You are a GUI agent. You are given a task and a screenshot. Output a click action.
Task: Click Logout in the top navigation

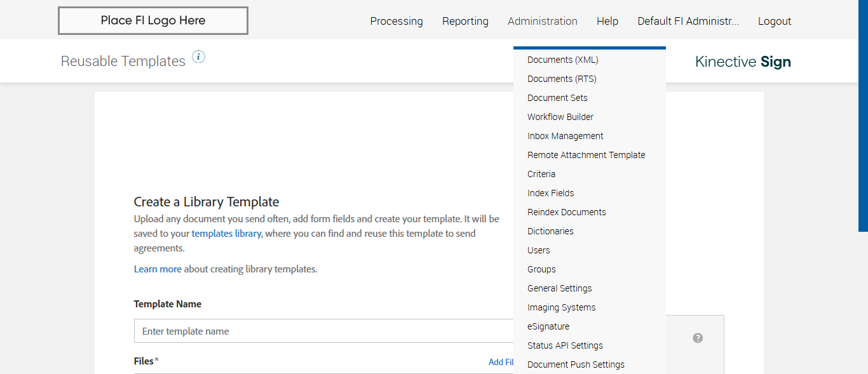pyautogui.click(x=775, y=21)
